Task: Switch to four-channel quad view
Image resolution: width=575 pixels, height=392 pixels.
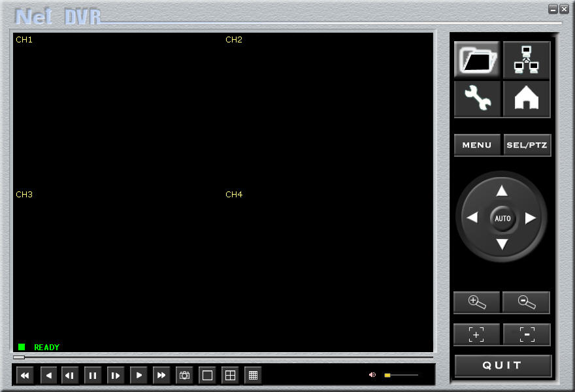Action: pyautogui.click(x=230, y=376)
